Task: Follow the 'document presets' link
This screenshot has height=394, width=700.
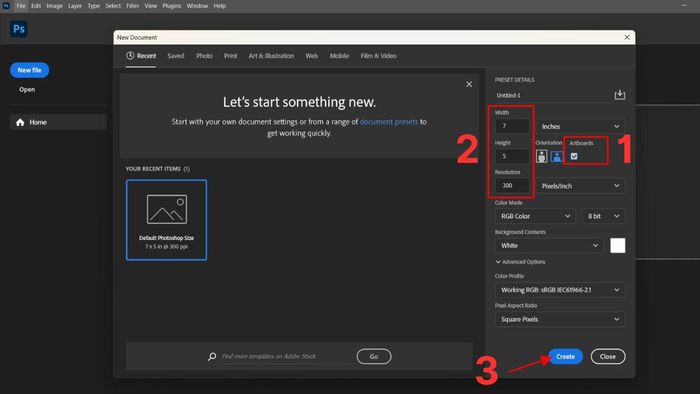Action: [x=389, y=121]
